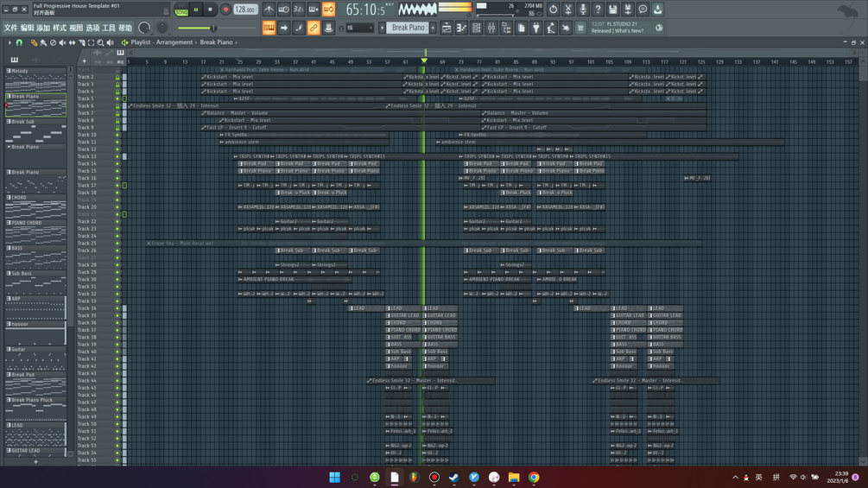Viewport: 868px width, 488px height.
Task: Select the mute tool speaker icon
Action: (62, 42)
